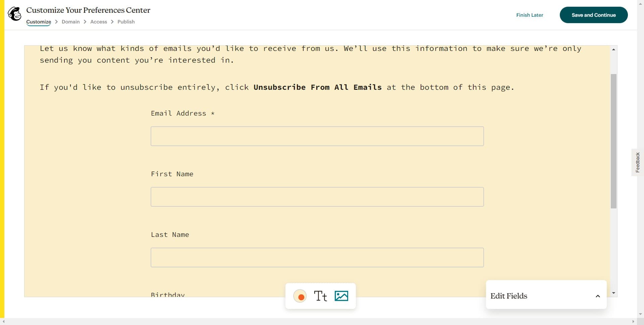Click the Mailchimp monkey logo
The image size is (644, 325).
click(14, 14)
